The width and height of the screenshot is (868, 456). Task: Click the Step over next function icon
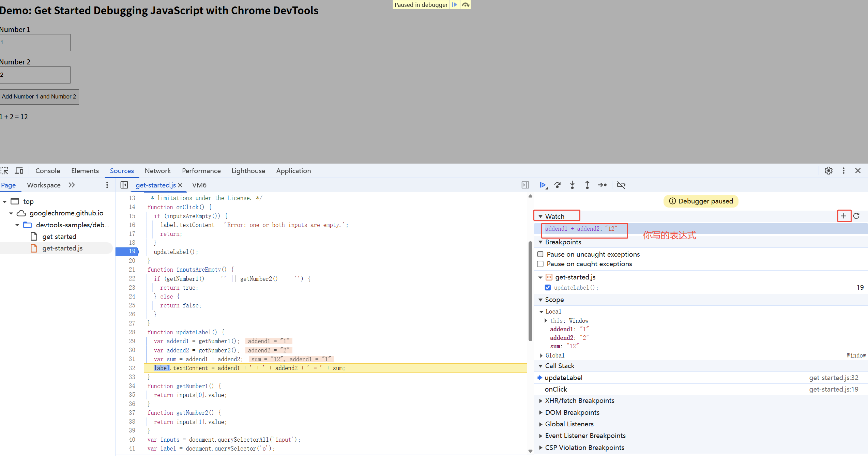(558, 185)
